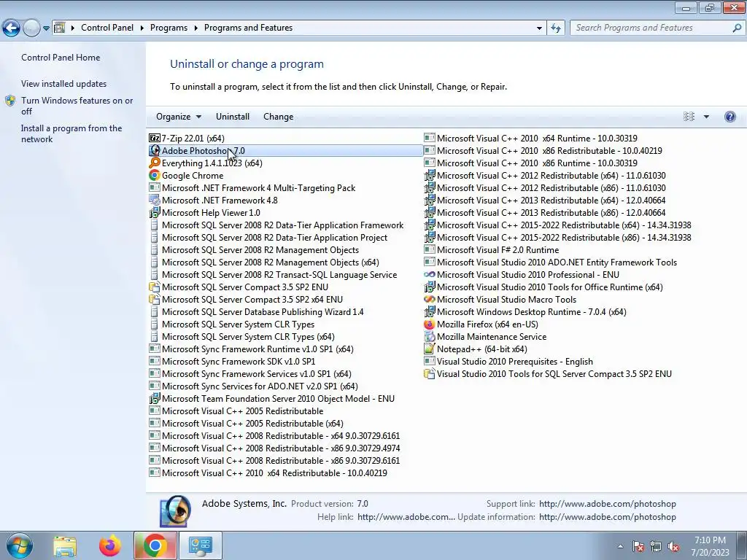The image size is (747, 560).
Task: Open the recent pages dropdown arrow
Action: 46,28
